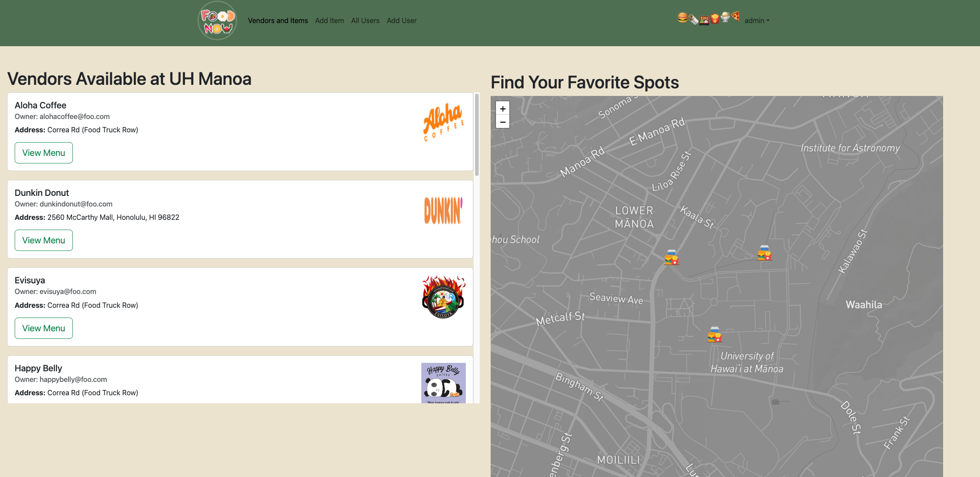Click the Evisuya vendor name
The image size is (980, 477).
30,280
